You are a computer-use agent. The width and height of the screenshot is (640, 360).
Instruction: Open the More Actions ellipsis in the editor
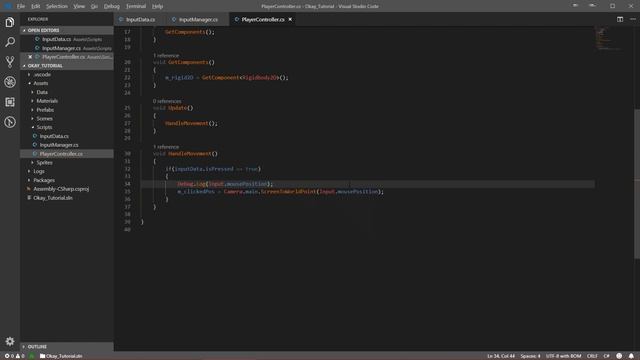(x=632, y=19)
